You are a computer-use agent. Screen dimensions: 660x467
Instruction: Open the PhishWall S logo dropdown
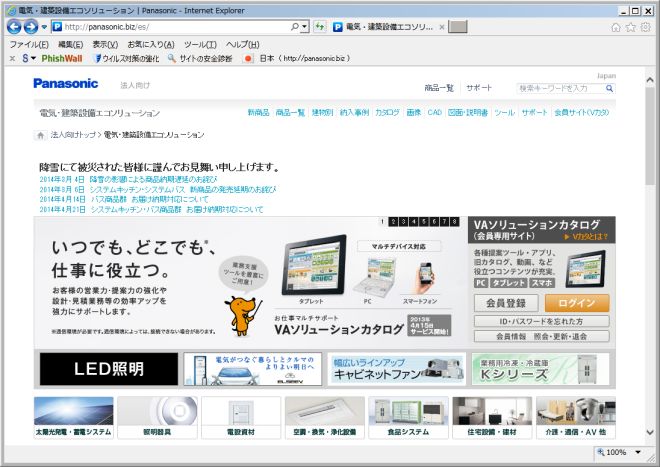[29, 59]
